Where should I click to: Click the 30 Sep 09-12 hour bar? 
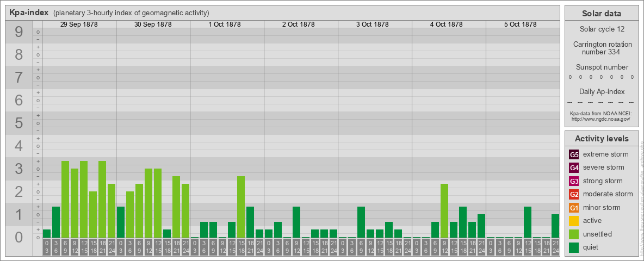click(148, 203)
